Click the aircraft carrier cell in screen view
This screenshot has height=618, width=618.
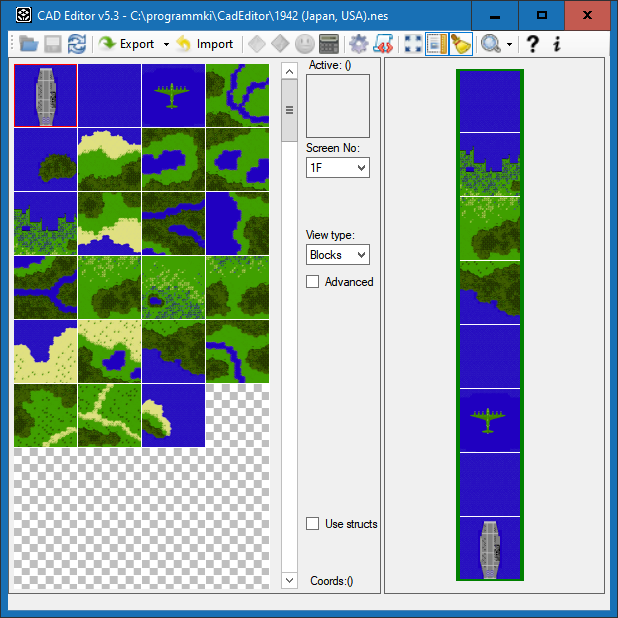point(490,548)
